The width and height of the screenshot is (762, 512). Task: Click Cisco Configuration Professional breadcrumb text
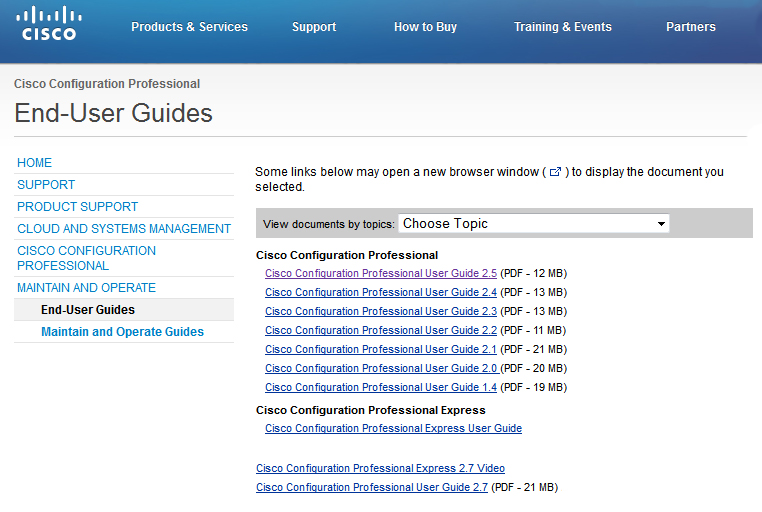click(x=107, y=84)
